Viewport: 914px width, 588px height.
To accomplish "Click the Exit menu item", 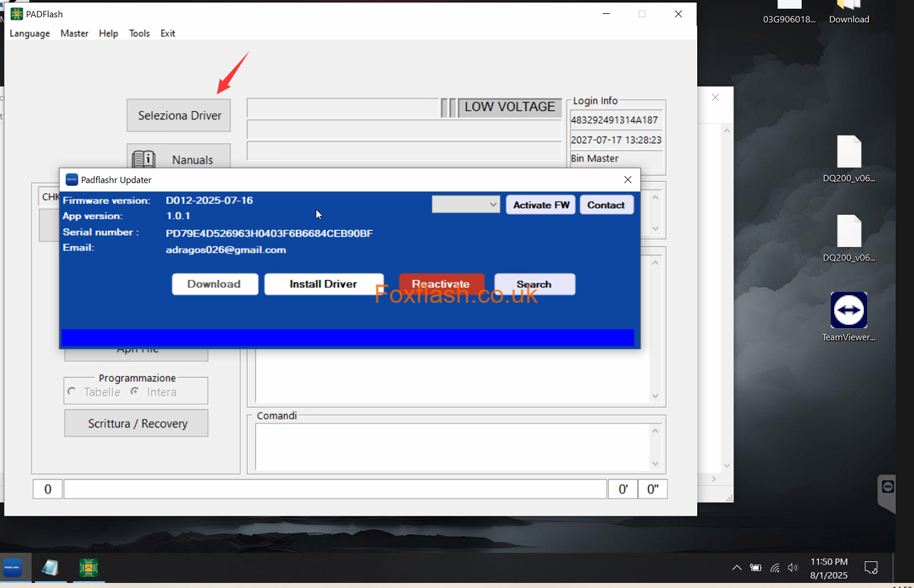I will point(168,34).
